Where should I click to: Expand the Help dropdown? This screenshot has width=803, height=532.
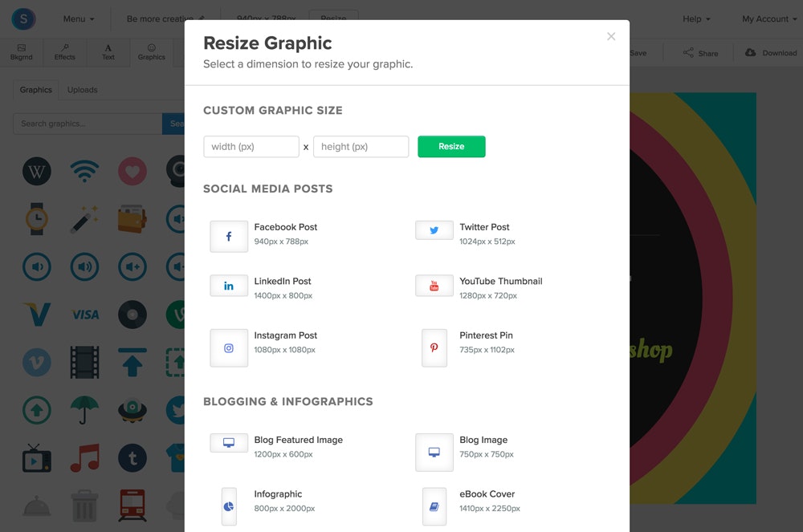pyautogui.click(x=696, y=19)
